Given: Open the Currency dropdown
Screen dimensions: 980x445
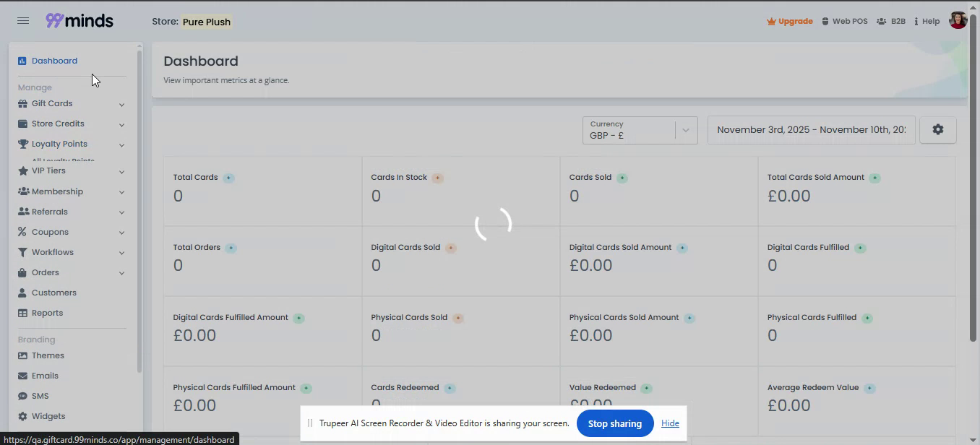Looking at the screenshot, I should pyautogui.click(x=640, y=130).
